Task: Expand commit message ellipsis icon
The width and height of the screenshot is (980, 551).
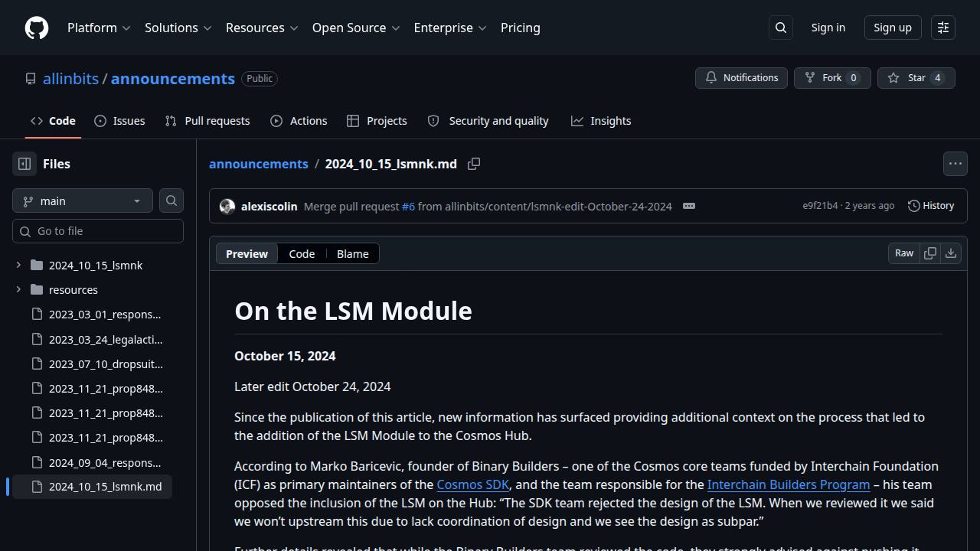Action: (689, 206)
